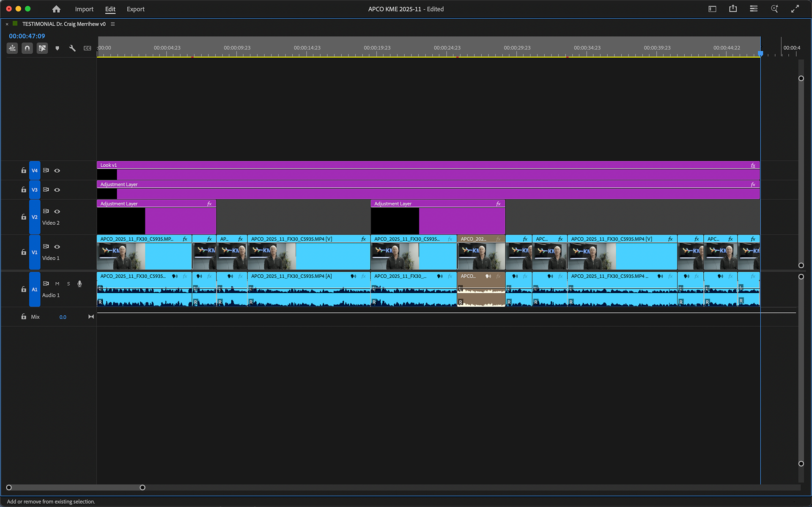Open the sequence hamburger menu next to the title

(112, 24)
